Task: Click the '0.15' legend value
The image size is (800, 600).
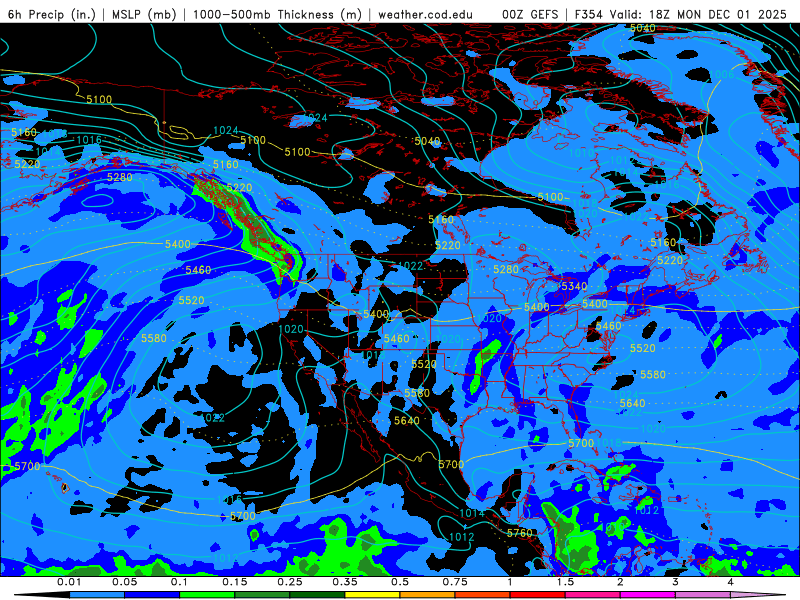Action: coord(235,582)
